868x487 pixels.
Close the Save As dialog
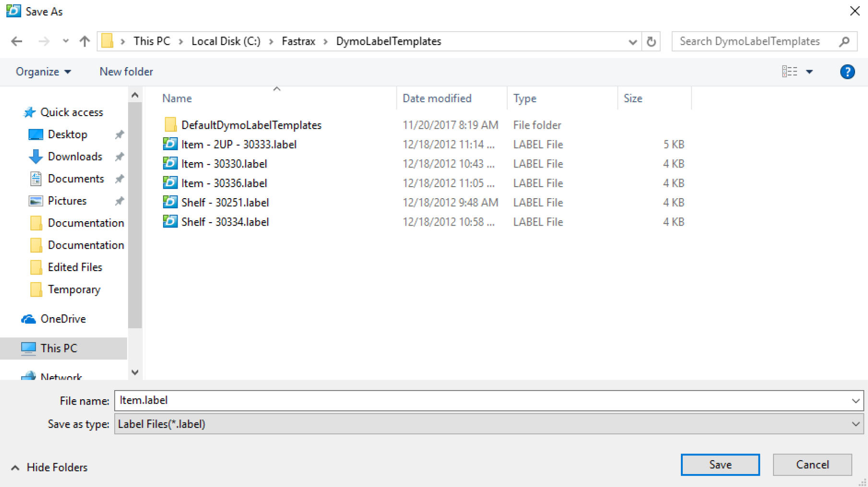(x=855, y=11)
